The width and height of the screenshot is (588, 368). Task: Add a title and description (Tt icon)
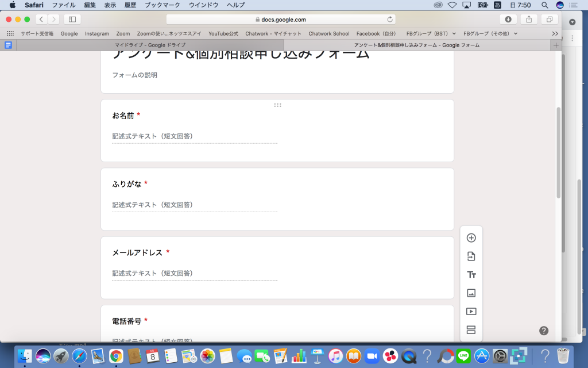(x=471, y=274)
